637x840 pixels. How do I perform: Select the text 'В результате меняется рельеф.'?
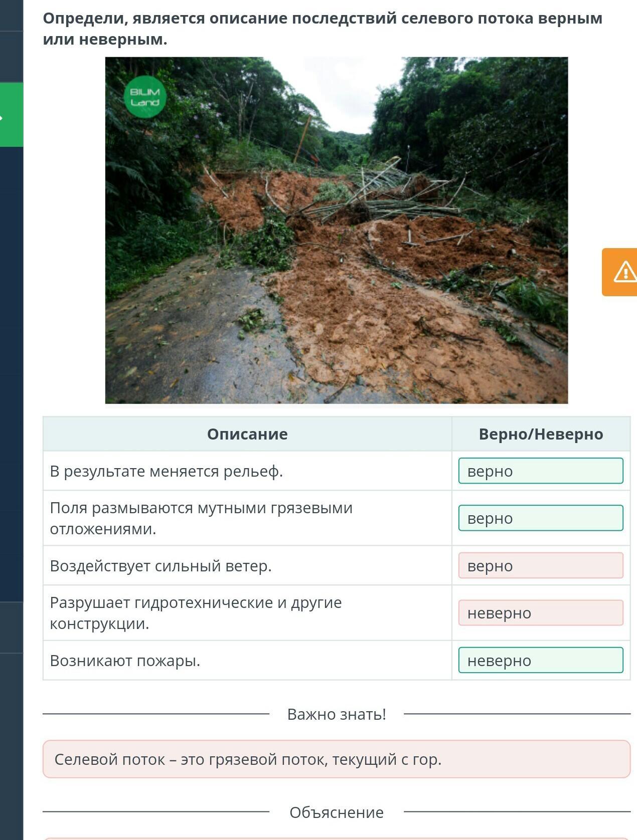tap(167, 471)
